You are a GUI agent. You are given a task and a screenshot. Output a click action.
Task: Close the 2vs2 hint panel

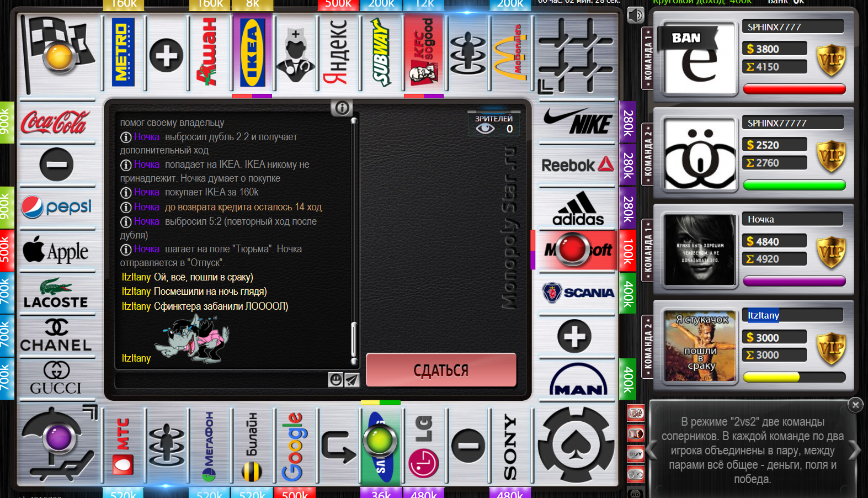(x=855, y=405)
